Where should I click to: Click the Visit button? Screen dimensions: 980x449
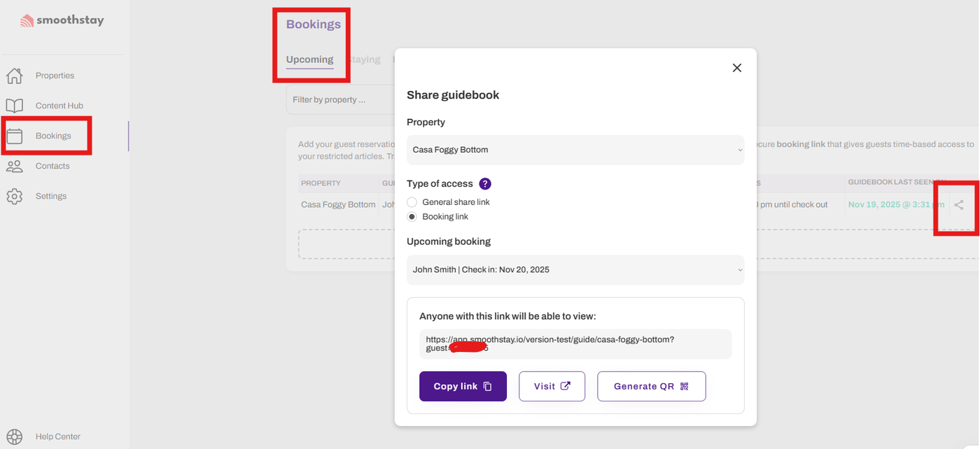552,386
